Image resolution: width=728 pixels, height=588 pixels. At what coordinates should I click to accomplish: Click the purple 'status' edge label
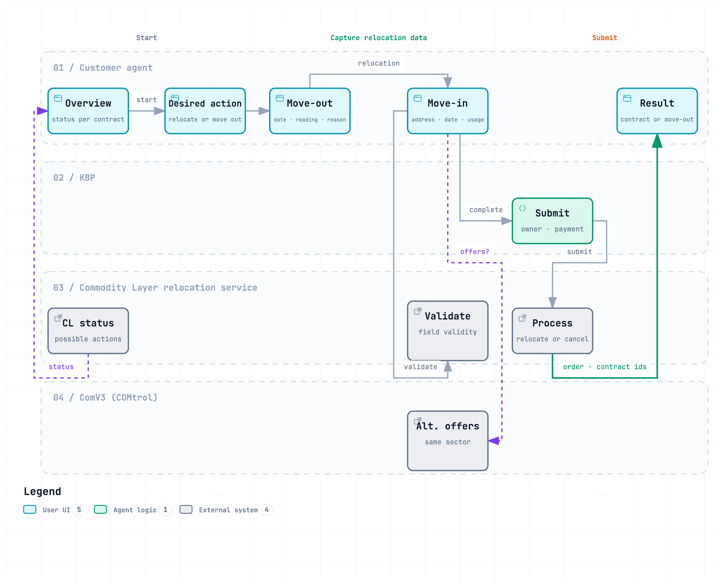click(x=61, y=367)
